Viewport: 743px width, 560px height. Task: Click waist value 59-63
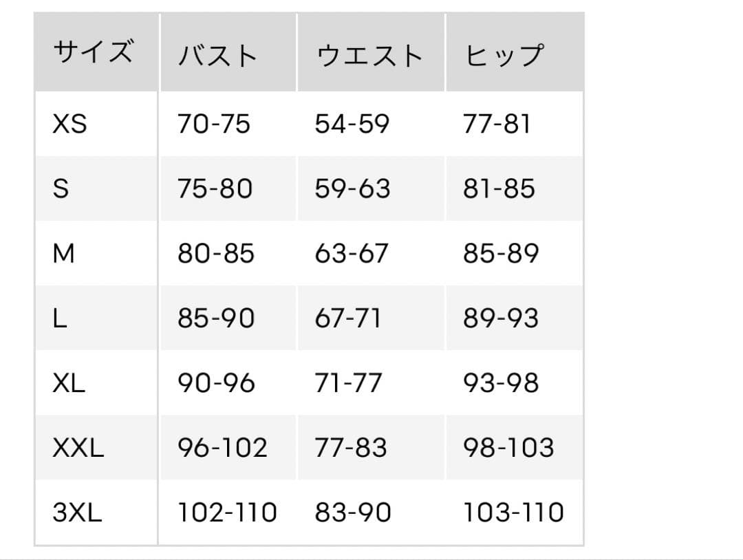[352, 189]
